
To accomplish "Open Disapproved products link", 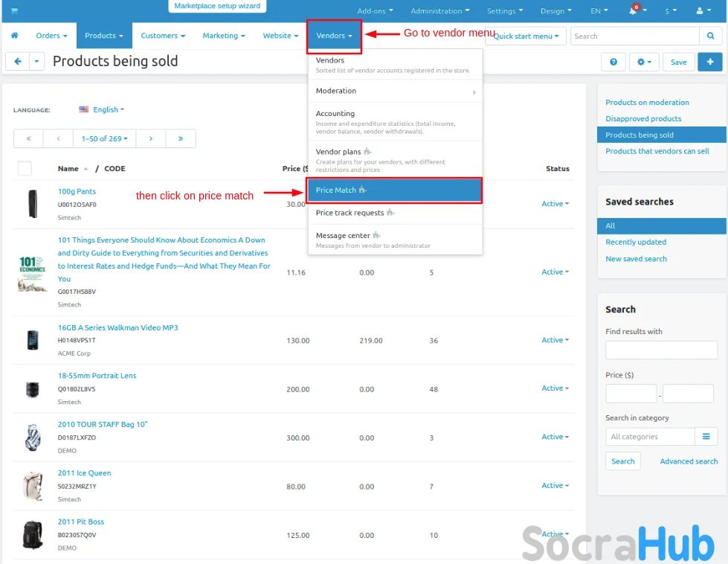I will [643, 118].
